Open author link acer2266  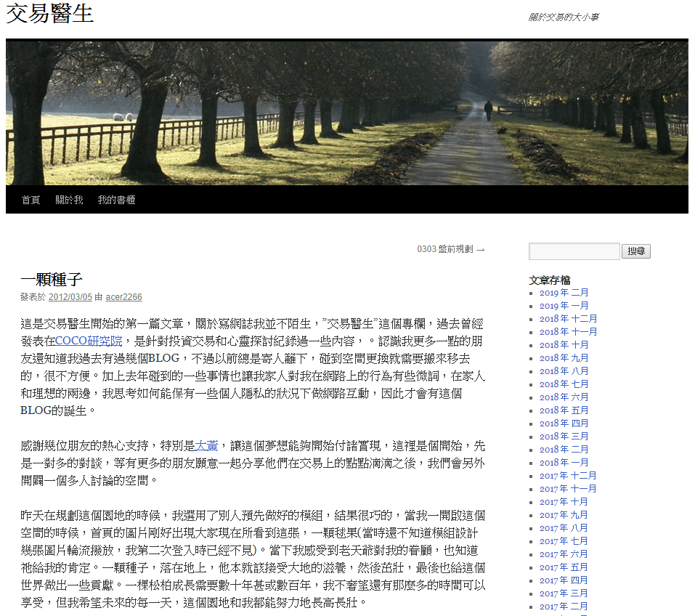[x=123, y=297]
